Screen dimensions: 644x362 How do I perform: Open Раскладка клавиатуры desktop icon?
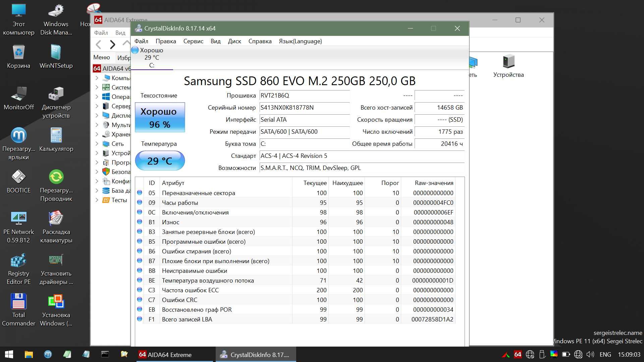[56, 227]
